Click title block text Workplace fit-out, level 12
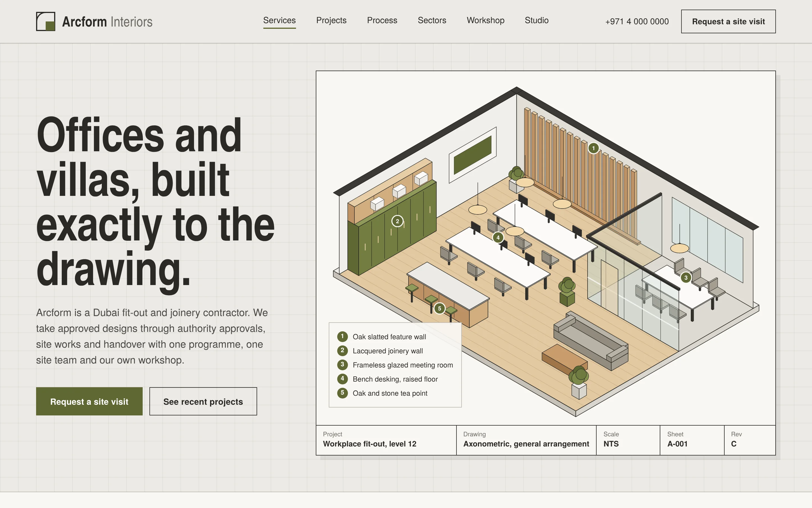812x508 pixels. [369, 444]
